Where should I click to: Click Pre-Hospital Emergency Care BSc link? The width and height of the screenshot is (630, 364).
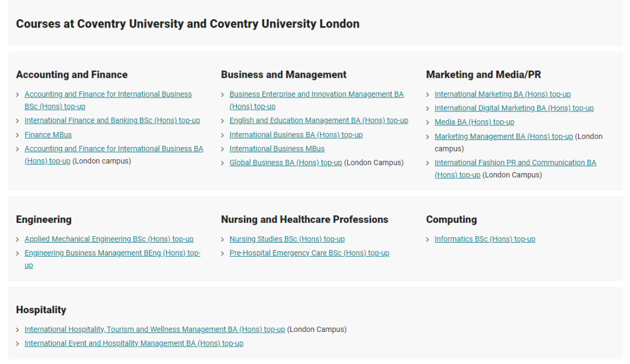tap(309, 253)
